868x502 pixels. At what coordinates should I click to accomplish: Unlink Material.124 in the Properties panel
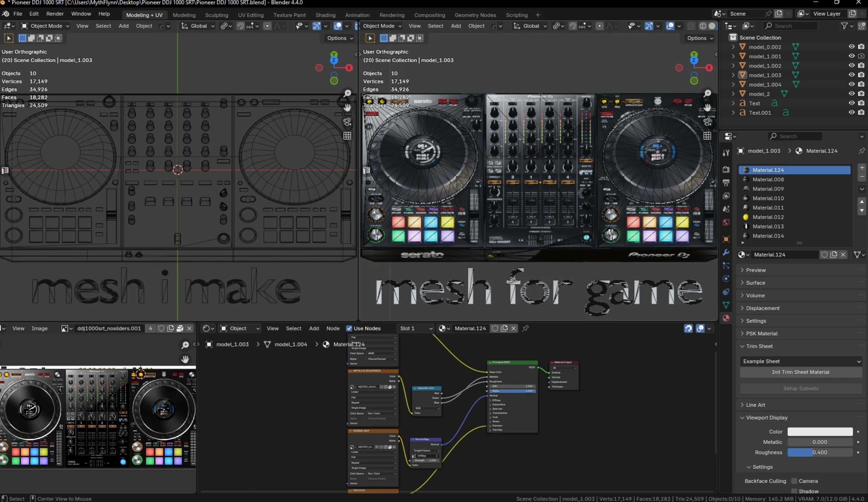coord(843,254)
